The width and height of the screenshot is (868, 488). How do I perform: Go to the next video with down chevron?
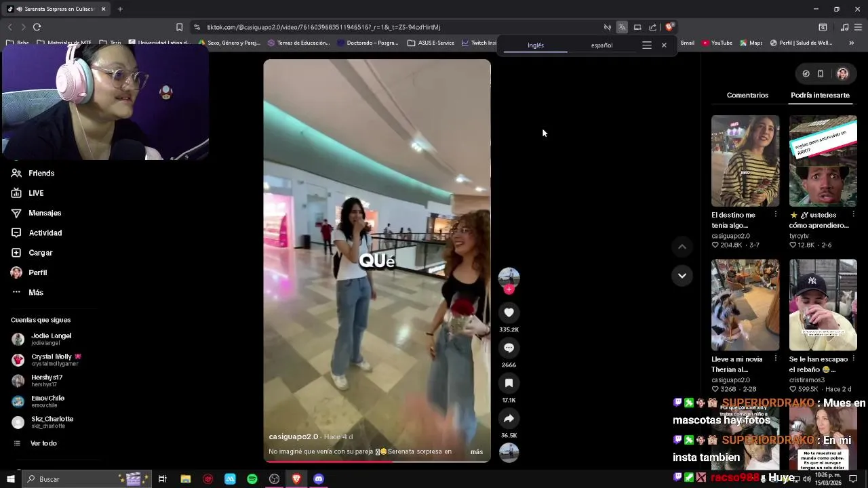(x=682, y=275)
